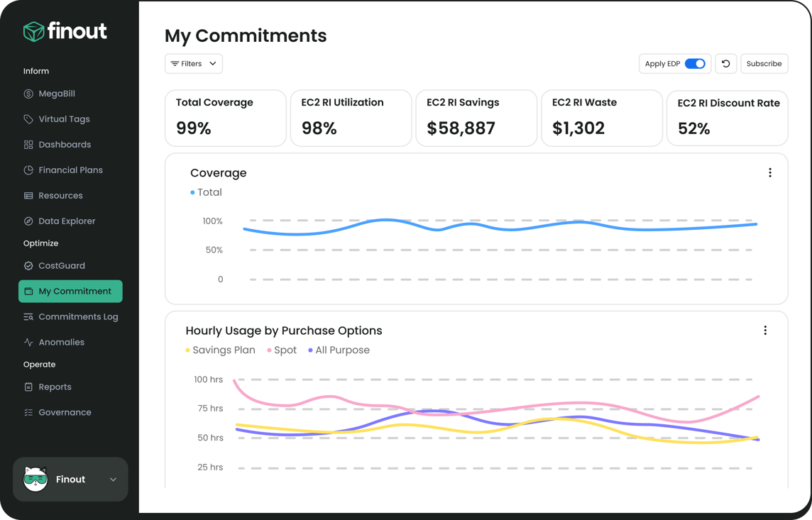The height and width of the screenshot is (520, 812).
Task: Click the 100% axis label in Coverage
Action: click(213, 221)
